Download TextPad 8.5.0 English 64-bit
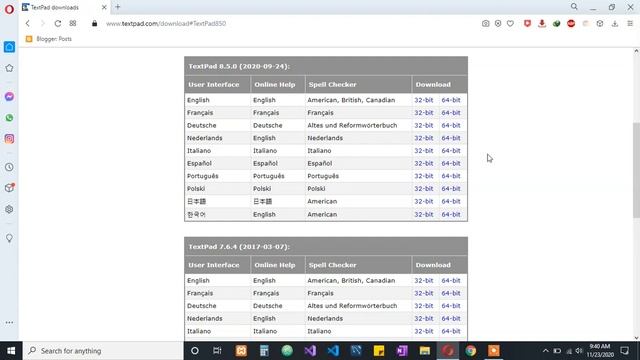This screenshot has width=640, height=360. tap(451, 100)
